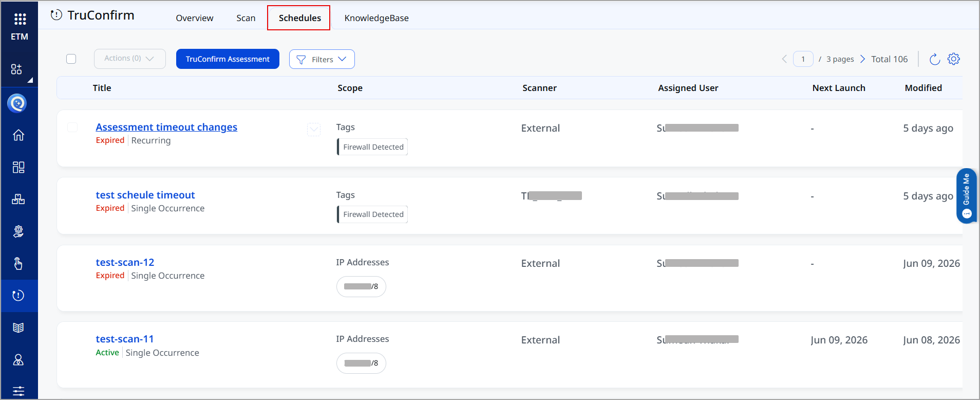The image size is (980, 400).
Task: Go to Home icon in sidebar
Action: click(18, 135)
